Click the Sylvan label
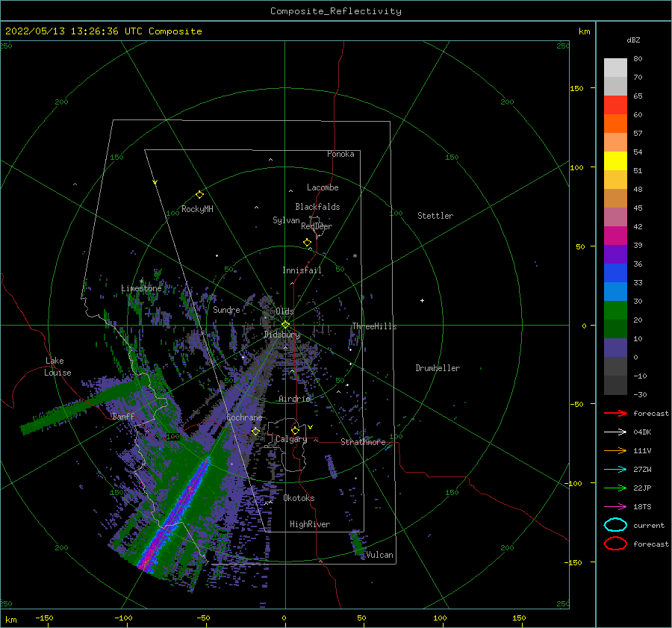Viewport: 672px width, 628px height. click(286, 220)
